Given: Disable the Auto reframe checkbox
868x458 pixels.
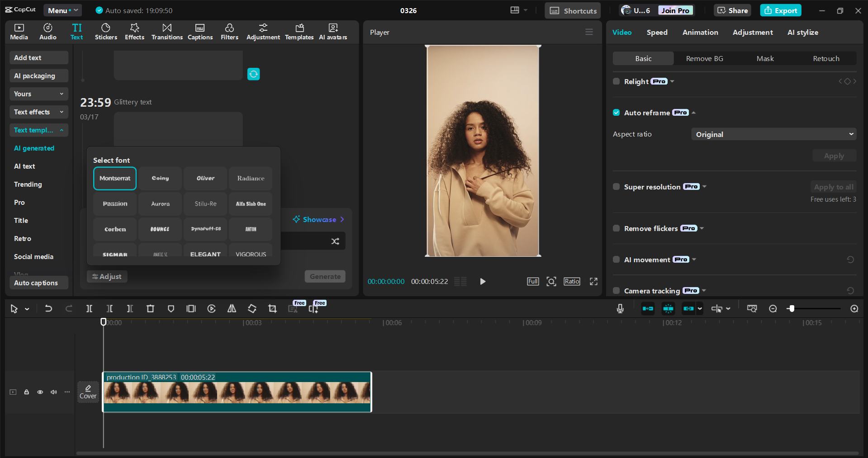Looking at the screenshot, I should click(616, 113).
